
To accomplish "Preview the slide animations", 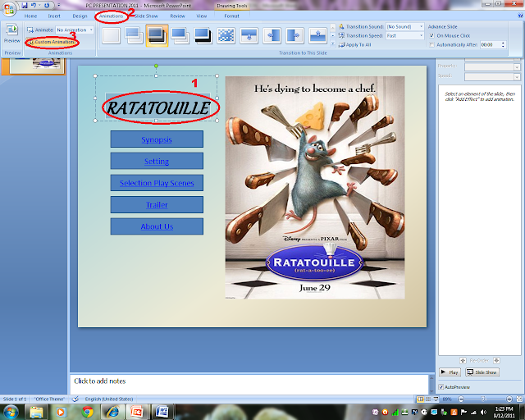I will [12, 34].
